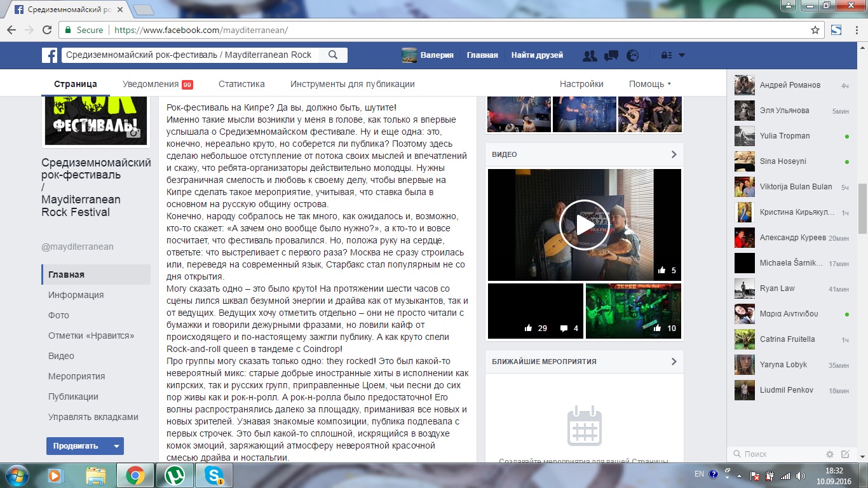868x488 pixels.
Task: Expand БЛИЖАЙШИЕ МЕРОПРИЯТИЯ section chevron
Action: tap(674, 362)
